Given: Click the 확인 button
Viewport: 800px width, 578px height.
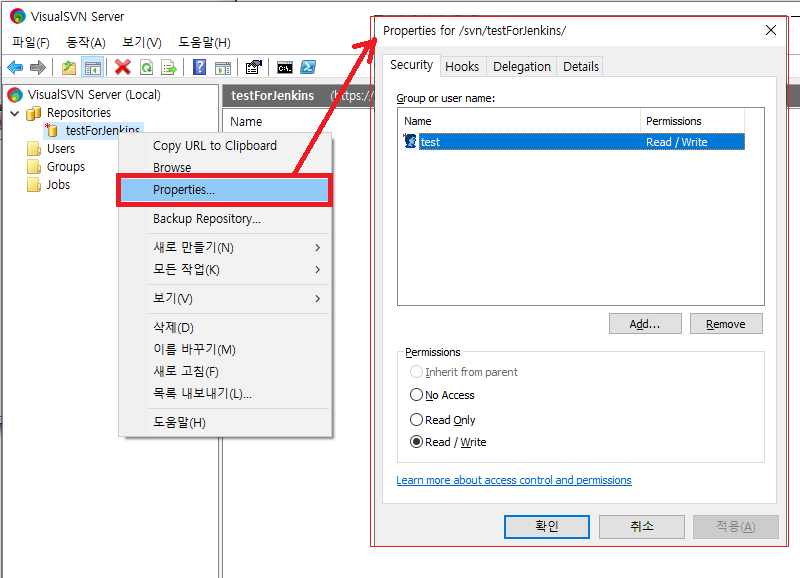Looking at the screenshot, I should [x=546, y=526].
